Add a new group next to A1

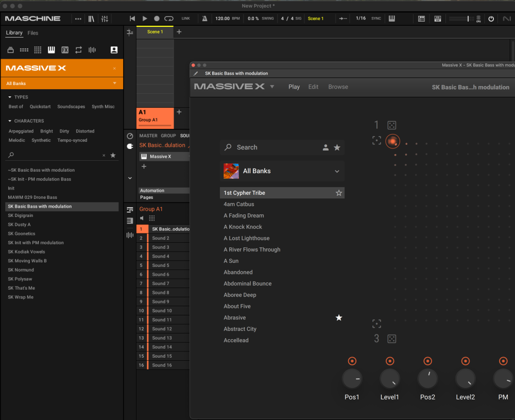tap(179, 112)
